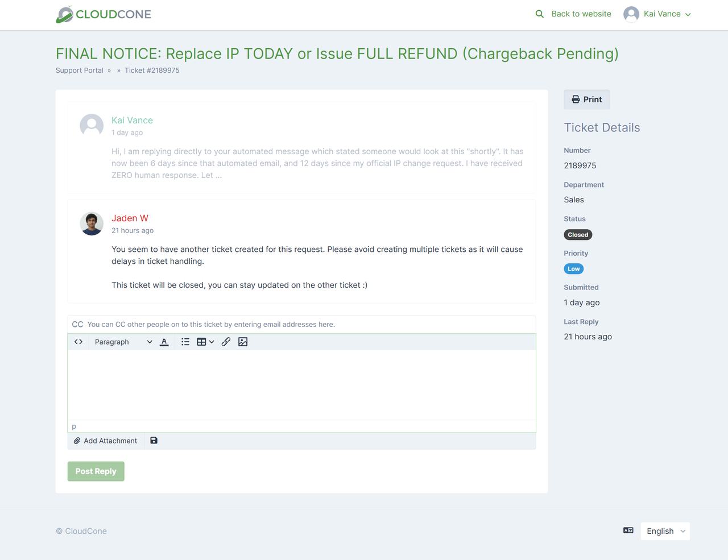The image size is (728, 560).
Task: Expand table options dropdown arrow
Action: coord(212,342)
